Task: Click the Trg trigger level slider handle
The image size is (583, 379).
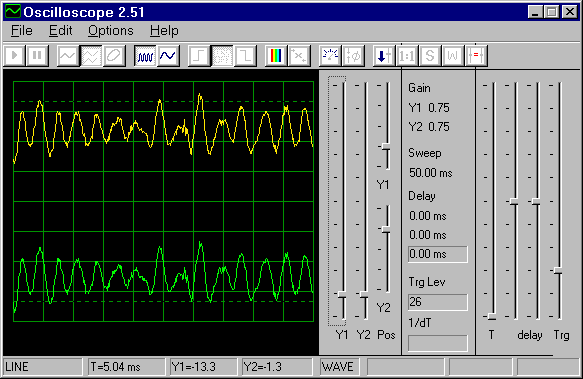Action: tap(558, 270)
